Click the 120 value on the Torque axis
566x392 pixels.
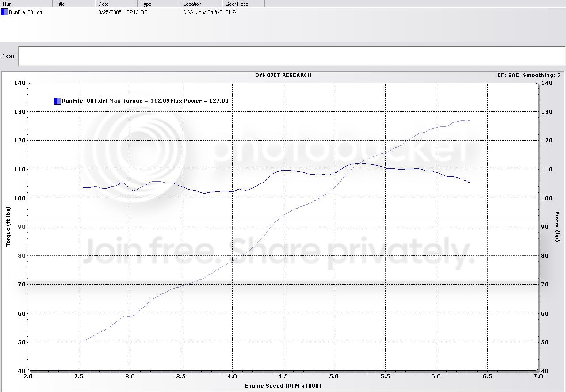tap(20, 141)
